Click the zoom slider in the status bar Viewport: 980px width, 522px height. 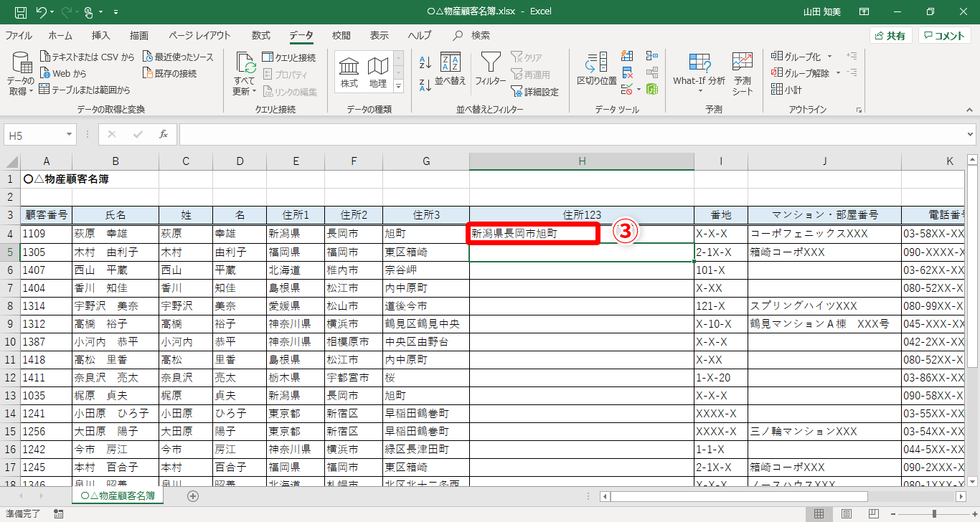click(x=934, y=513)
